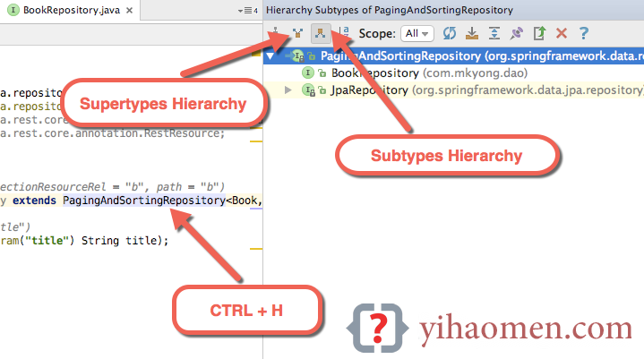The image size is (644, 359).
Task: Click the extends keyword in code
Action: [x=35, y=201]
